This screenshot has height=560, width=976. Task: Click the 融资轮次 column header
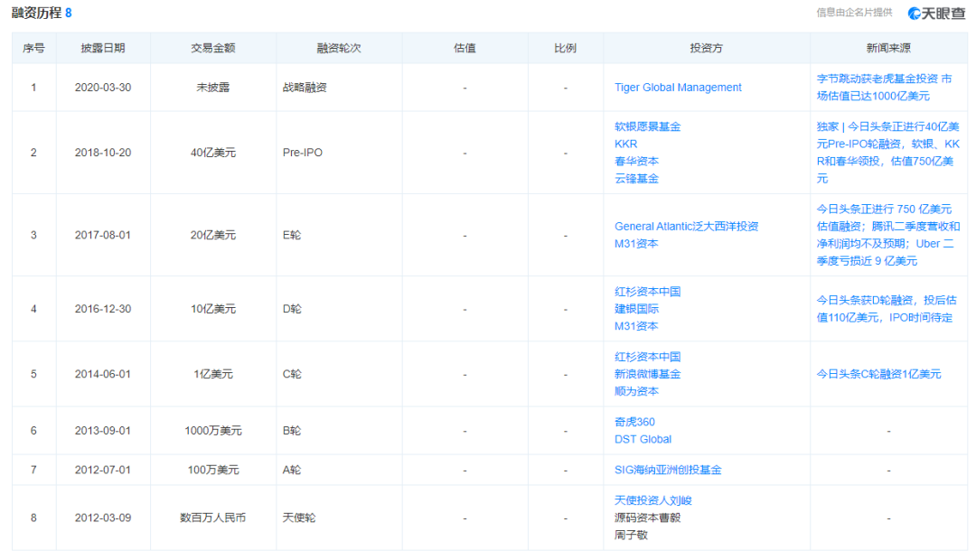coord(339,49)
